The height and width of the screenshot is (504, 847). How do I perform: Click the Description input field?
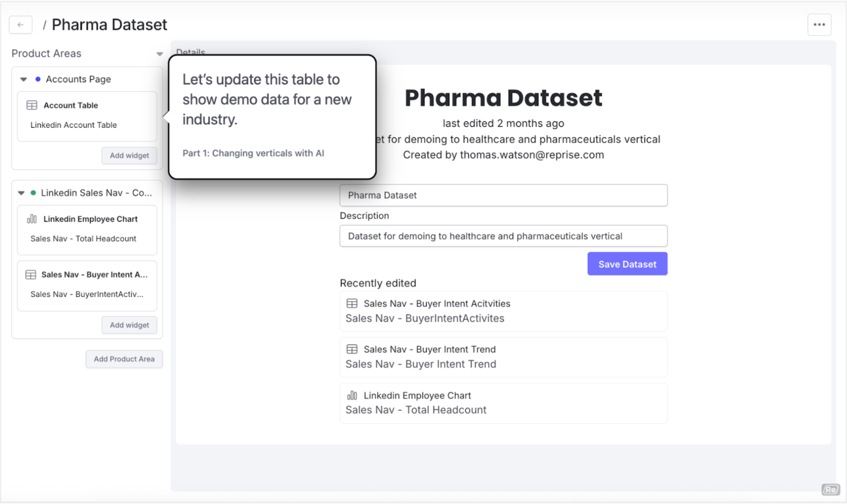click(504, 236)
